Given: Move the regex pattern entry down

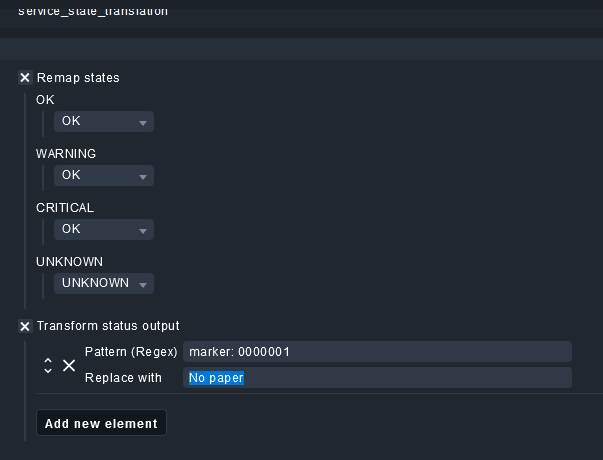Looking at the screenshot, I should click(x=48, y=371).
